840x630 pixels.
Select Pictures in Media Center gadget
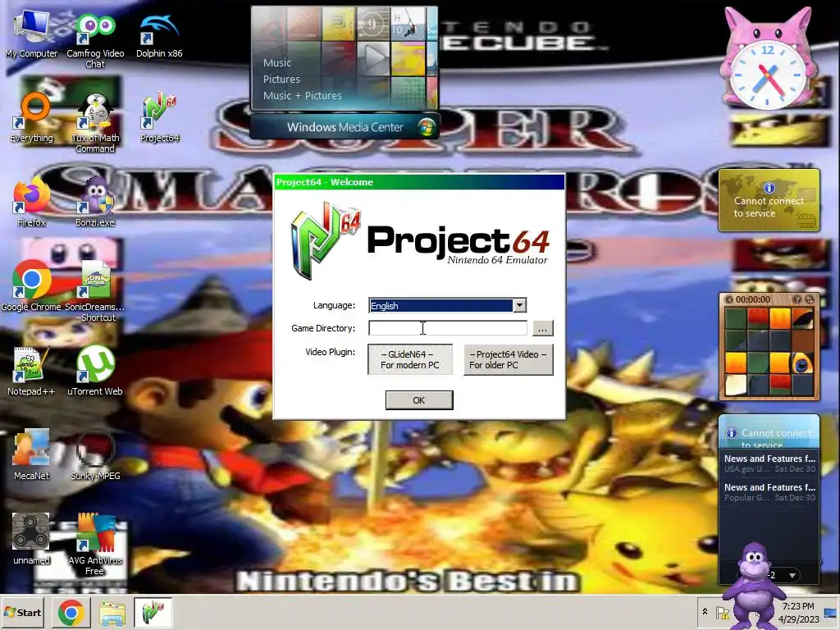[281, 80]
